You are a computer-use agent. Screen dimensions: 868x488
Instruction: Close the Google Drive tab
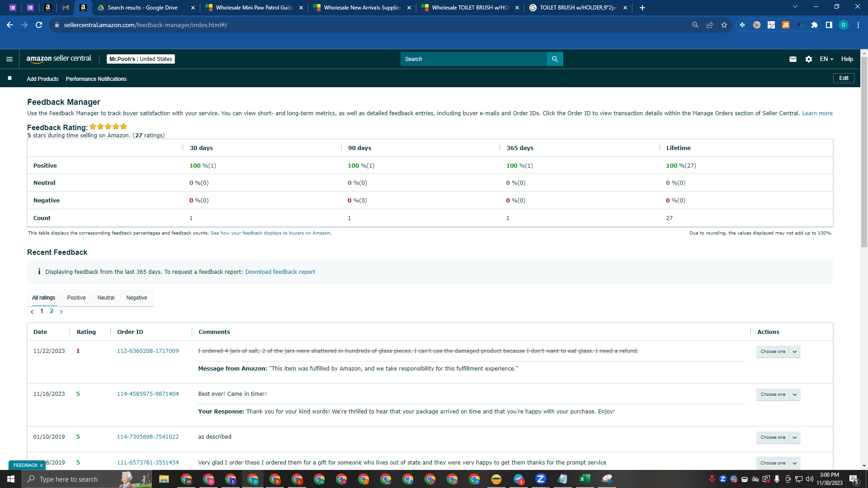[x=193, y=8]
